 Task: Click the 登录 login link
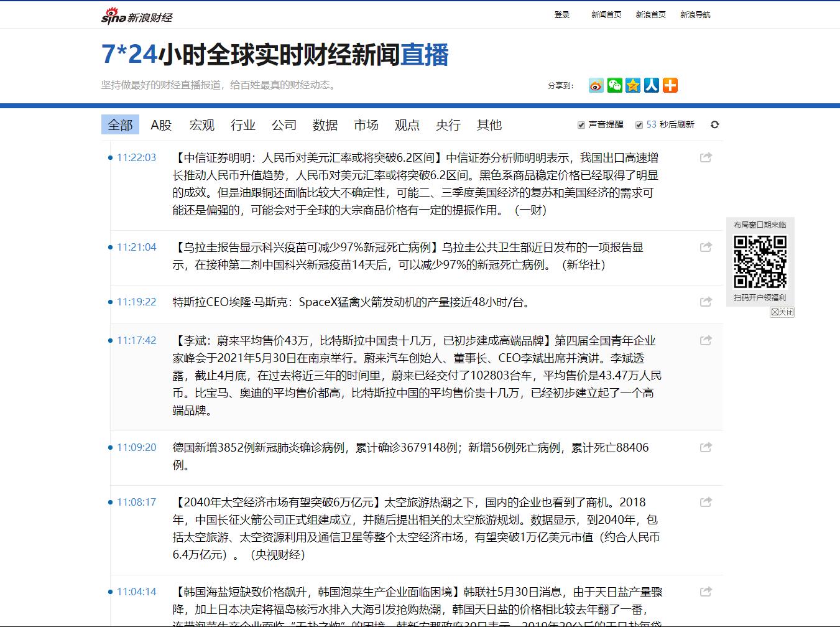(x=562, y=14)
